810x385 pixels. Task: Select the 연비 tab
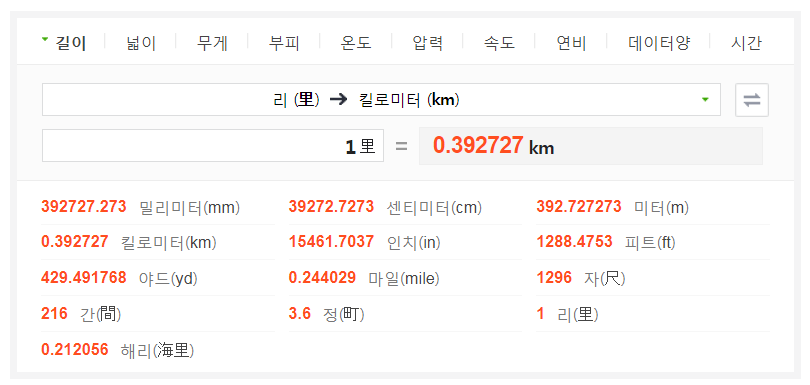tap(571, 43)
